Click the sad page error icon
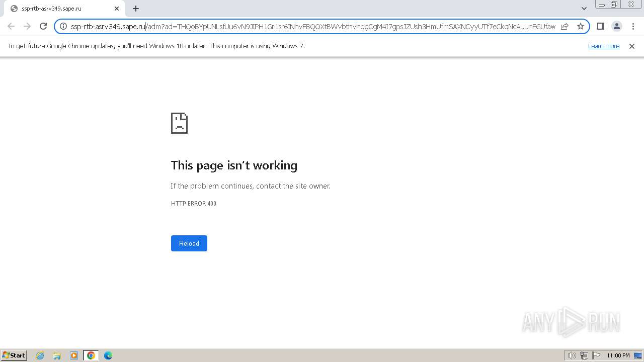The height and width of the screenshot is (362, 644). [x=179, y=123]
